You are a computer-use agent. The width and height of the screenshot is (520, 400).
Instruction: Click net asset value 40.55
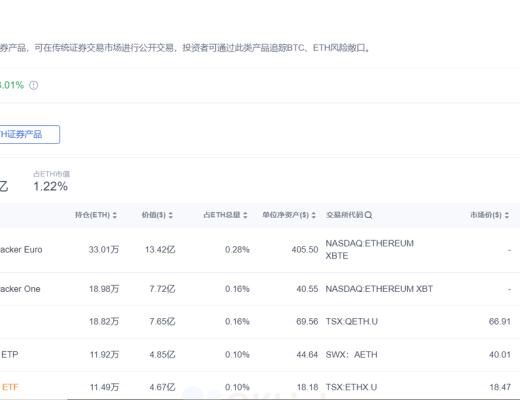(307, 289)
